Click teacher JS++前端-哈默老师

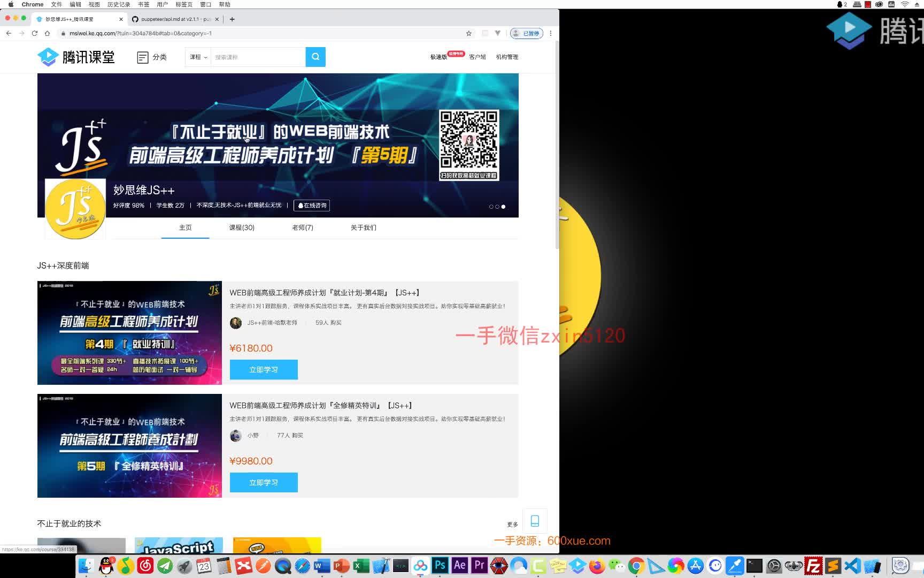272,323
